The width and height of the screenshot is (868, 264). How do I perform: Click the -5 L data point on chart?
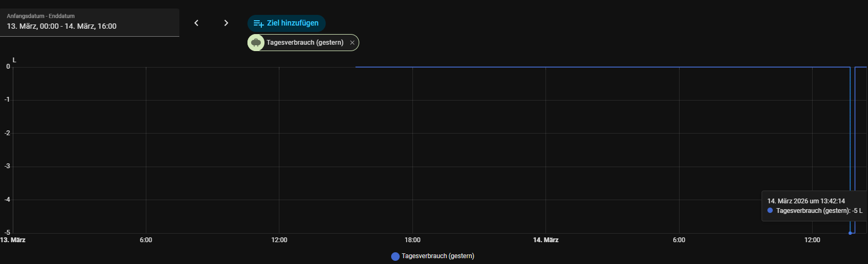click(x=850, y=233)
